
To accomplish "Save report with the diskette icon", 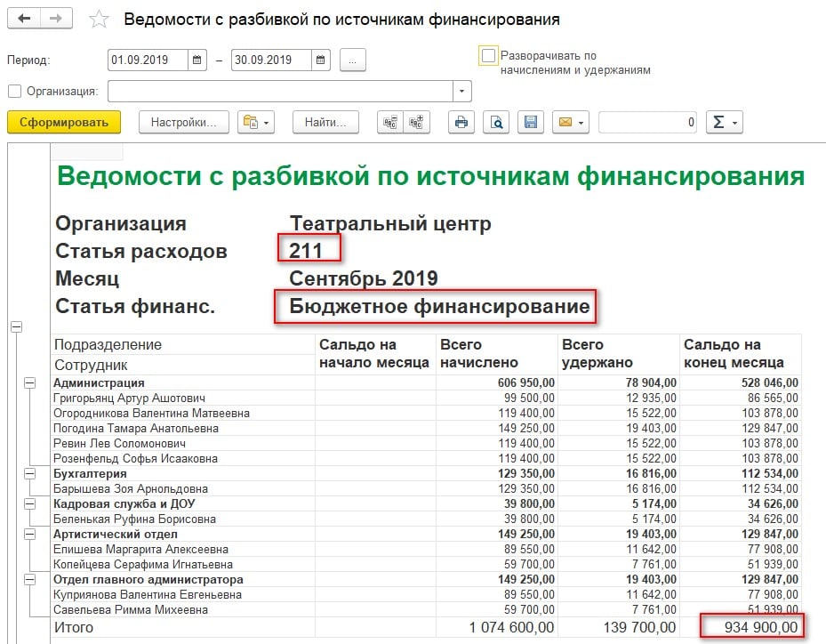I will pos(531,122).
